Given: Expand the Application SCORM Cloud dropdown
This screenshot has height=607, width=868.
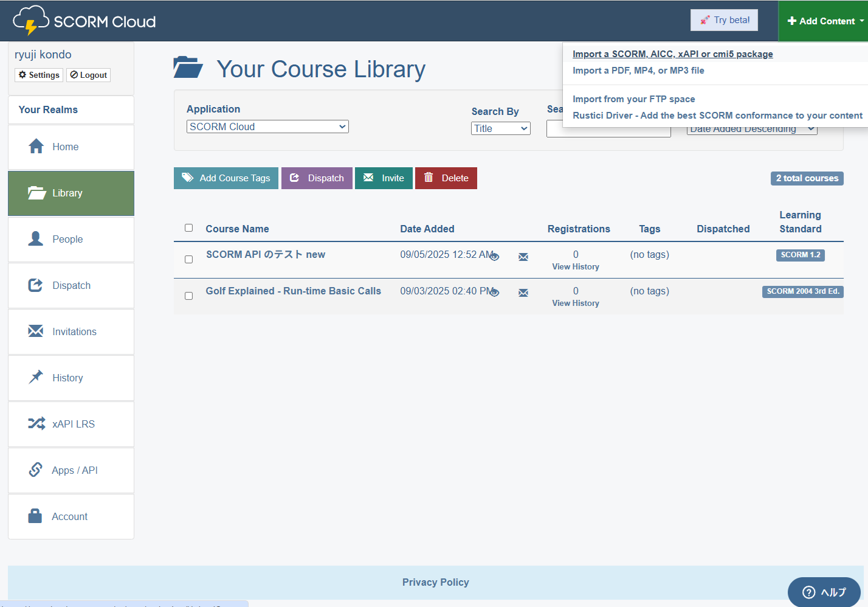Looking at the screenshot, I should pos(267,127).
